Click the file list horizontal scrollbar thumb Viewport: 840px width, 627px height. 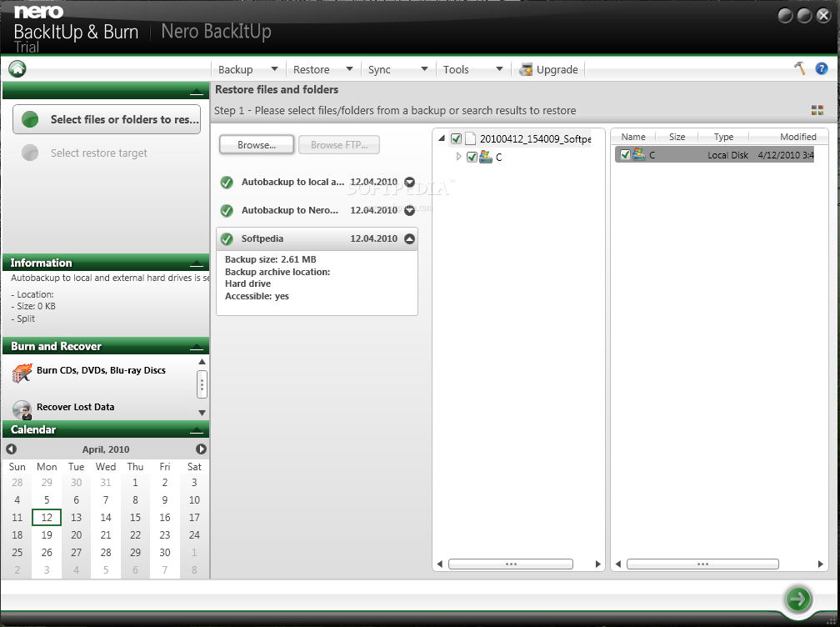(702, 564)
